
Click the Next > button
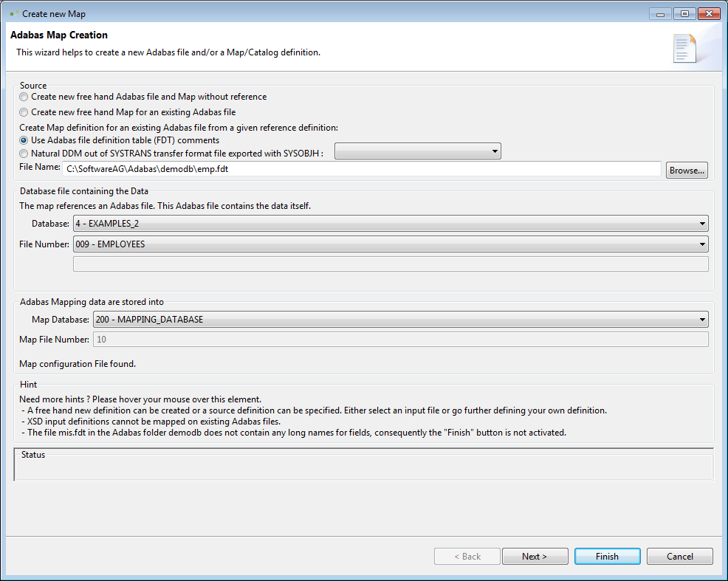click(x=535, y=557)
